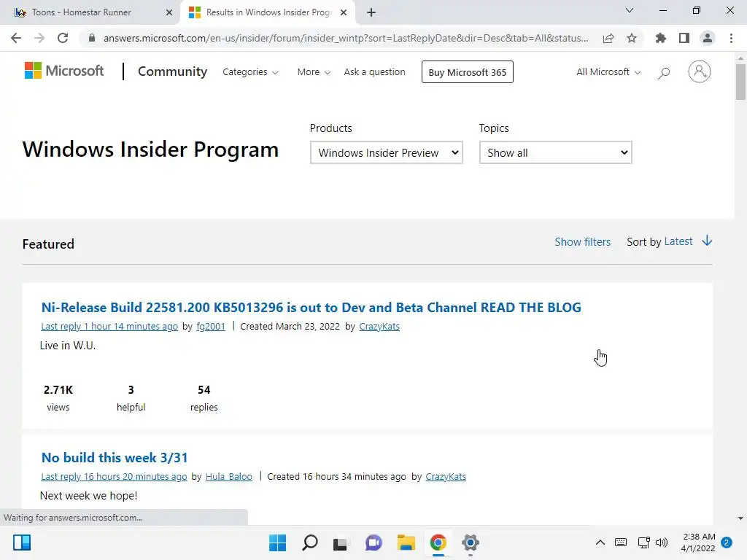
Task: Open the Chrome extensions puzzle icon
Action: pyautogui.click(x=660, y=38)
